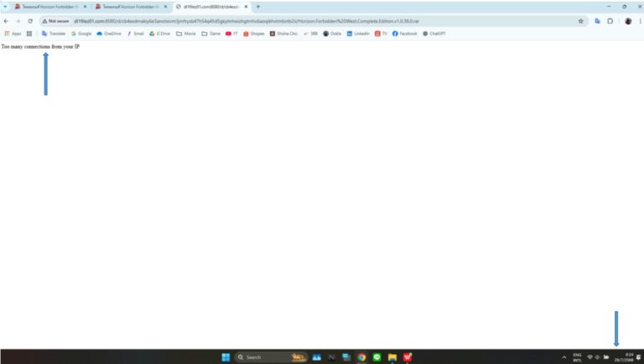644x364 pixels.
Task: Click the Not secure site indicator
Action: point(55,21)
